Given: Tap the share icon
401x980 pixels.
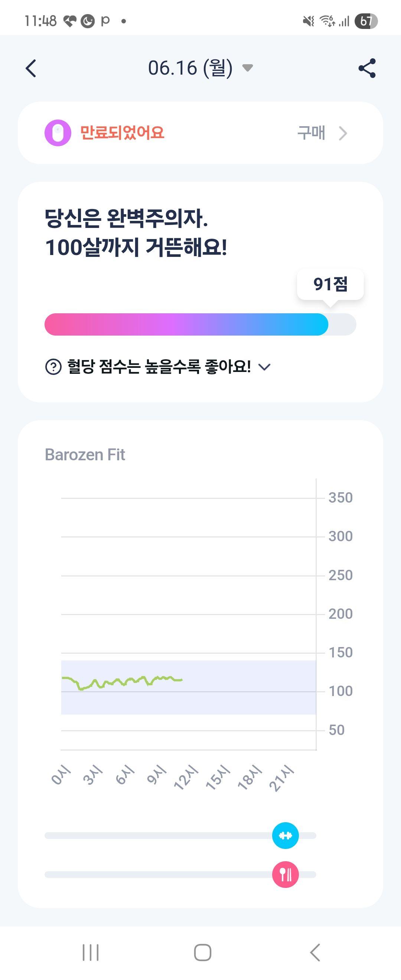Looking at the screenshot, I should click(x=367, y=68).
